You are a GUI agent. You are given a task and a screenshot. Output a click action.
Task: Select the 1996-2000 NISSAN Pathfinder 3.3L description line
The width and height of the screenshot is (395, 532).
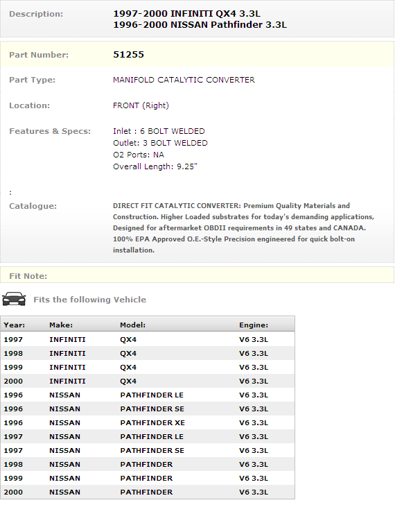pyautogui.click(x=200, y=25)
